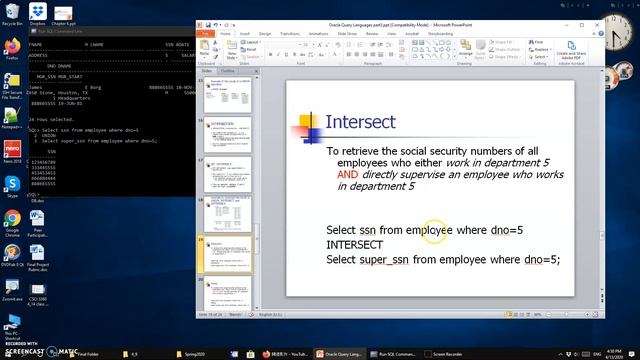
Task: Click the Firefox YouTube taskbar button
Action: (285, 354)
